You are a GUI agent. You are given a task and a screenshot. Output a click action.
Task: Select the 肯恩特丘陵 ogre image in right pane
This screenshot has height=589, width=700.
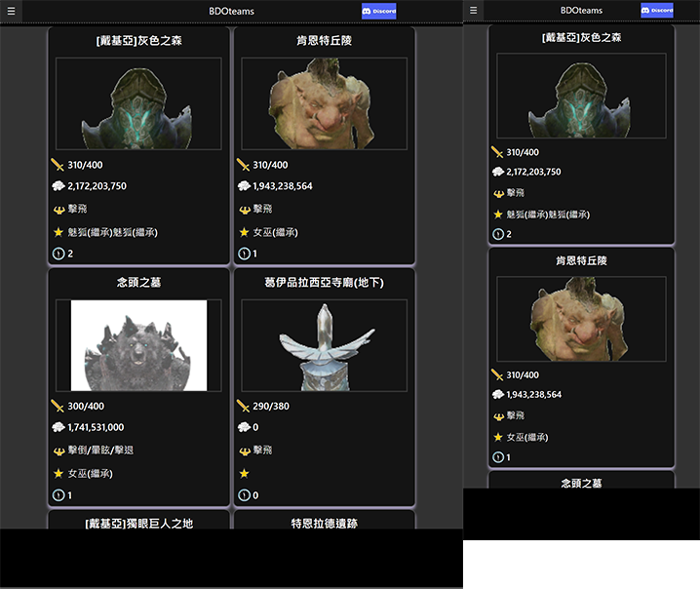point(581,319)
